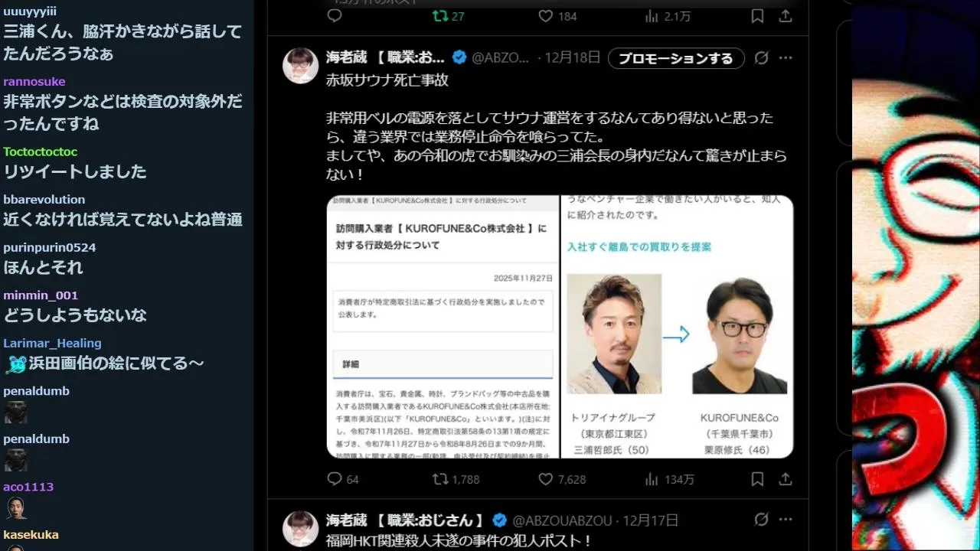
Task: Open author name 海老蔵【職業:おじさん】
Action: tap(406, 520)
